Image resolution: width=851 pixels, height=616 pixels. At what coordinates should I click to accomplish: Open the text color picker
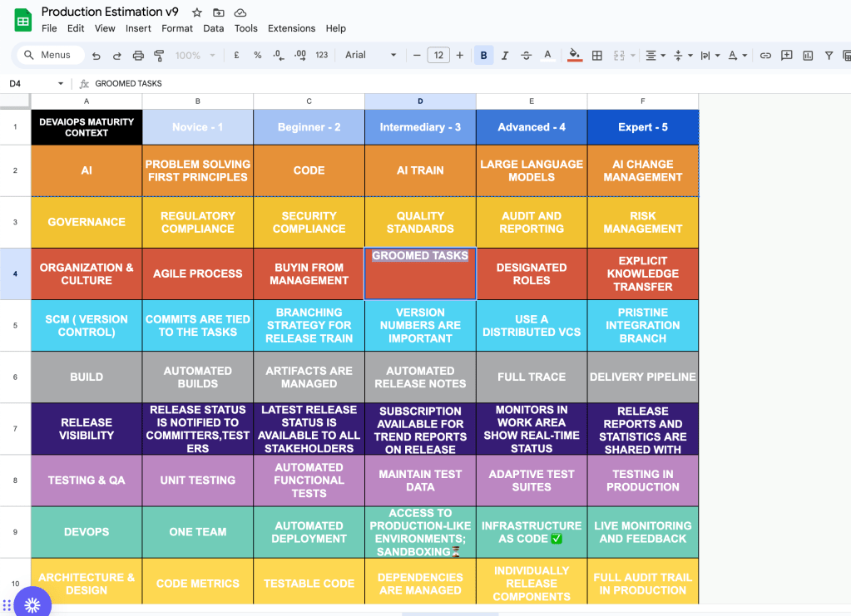pos(547,56)
